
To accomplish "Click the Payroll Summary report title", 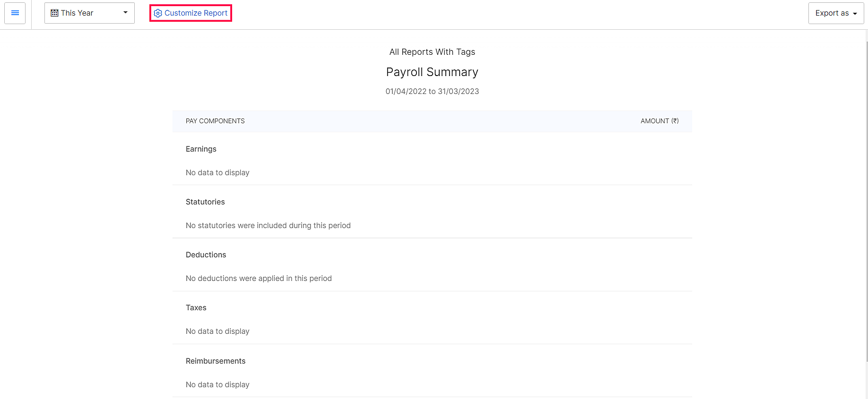I will coord(432,72).
